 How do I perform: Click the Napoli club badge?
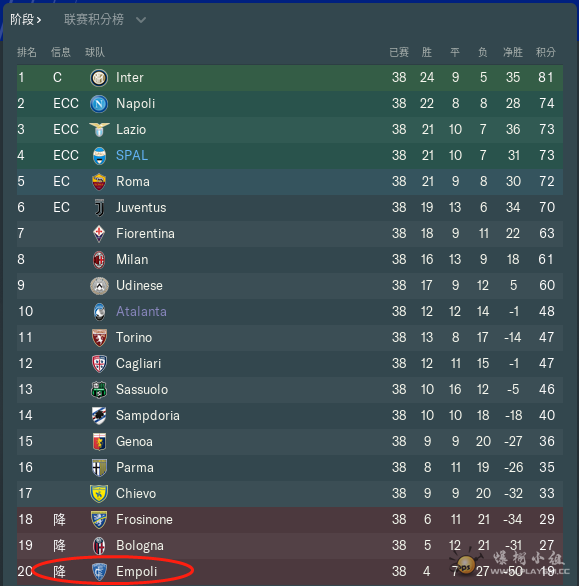point(99,104)
